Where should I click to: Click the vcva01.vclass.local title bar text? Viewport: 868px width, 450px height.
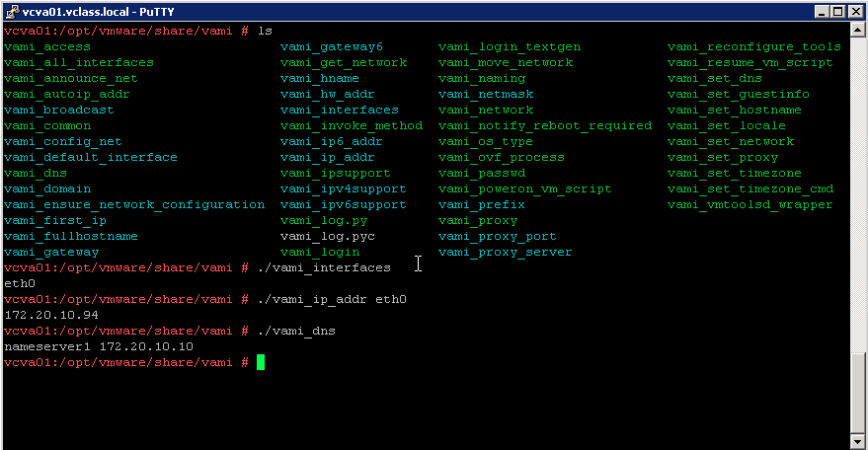tap(98, 12)
